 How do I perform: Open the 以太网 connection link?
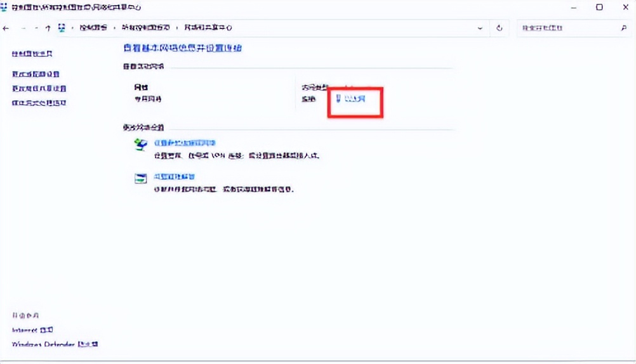click(354, 99)
